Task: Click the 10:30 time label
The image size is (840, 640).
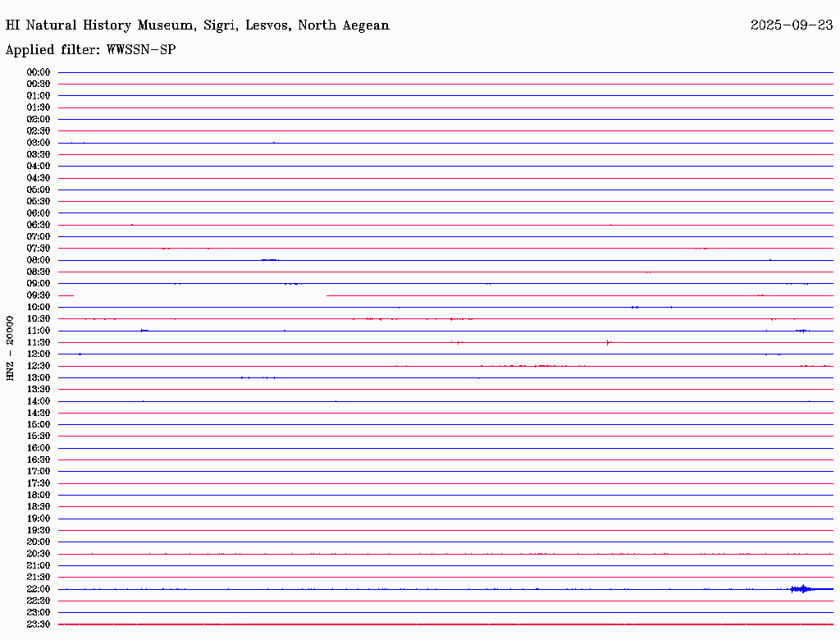Action: pos(39,319)
